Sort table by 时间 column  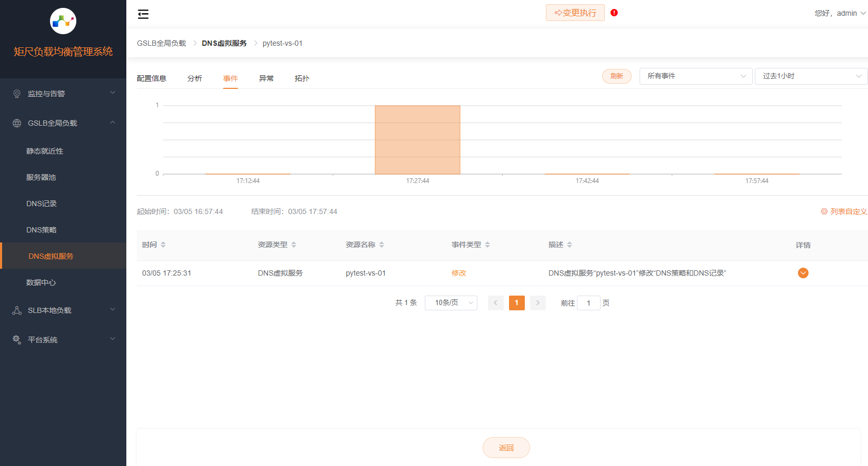pos(163,245)
